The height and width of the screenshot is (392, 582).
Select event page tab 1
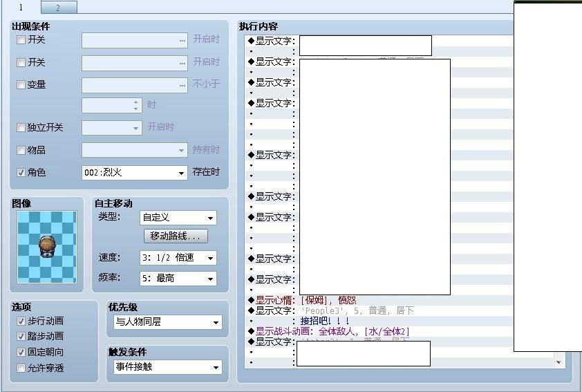tap(21, 7)
